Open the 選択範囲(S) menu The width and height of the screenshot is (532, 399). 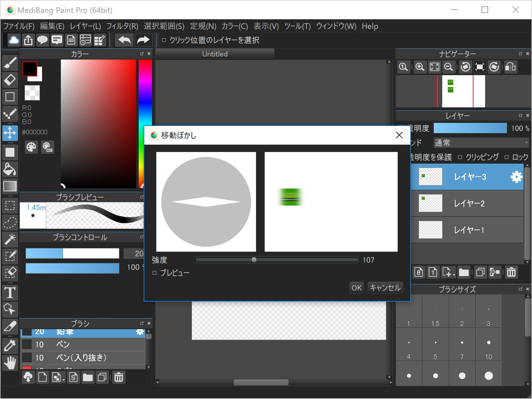click(x=164, y=26)
